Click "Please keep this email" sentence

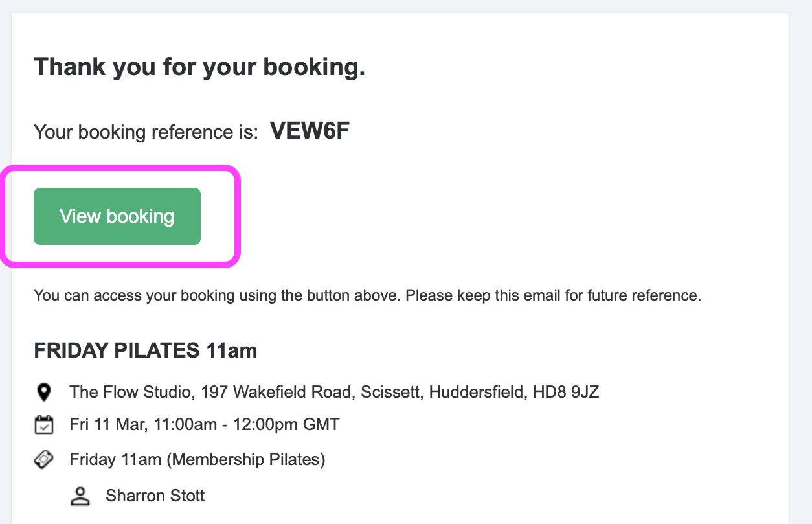pyautogui.click(x=553, y=296)
